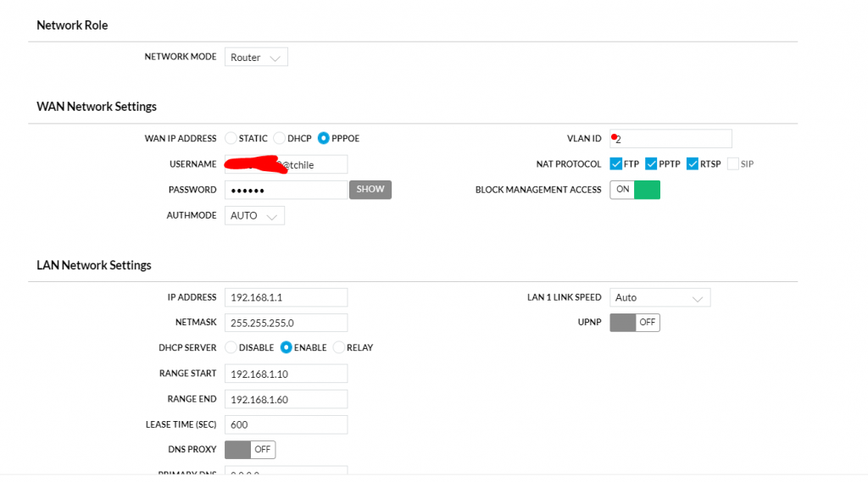Uncheck the FTP NAT protocol checkbox
The height and width of the screenshot is (482, 868).
pyautogui.click(x=616, y=164)
